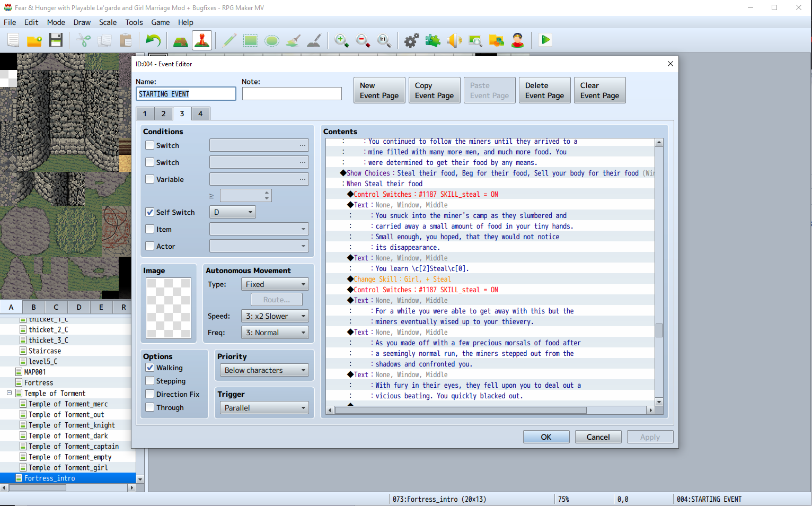The height and width of the screenshot is (506, 812).
Task: Save project with the floppy disk icon
Action: tap(56, 40)
